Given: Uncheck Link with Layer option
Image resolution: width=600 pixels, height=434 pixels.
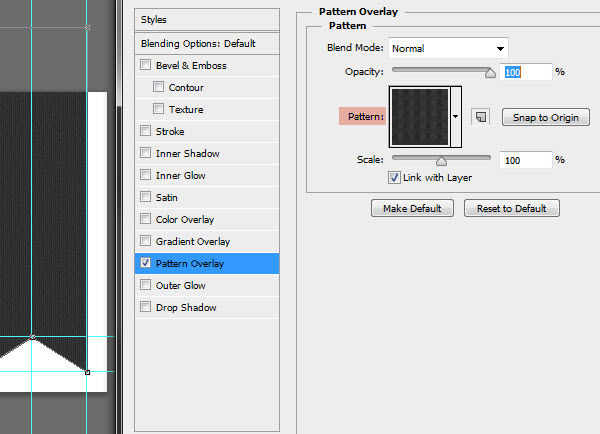Looking at the screenshot, I should click(394, 178).
